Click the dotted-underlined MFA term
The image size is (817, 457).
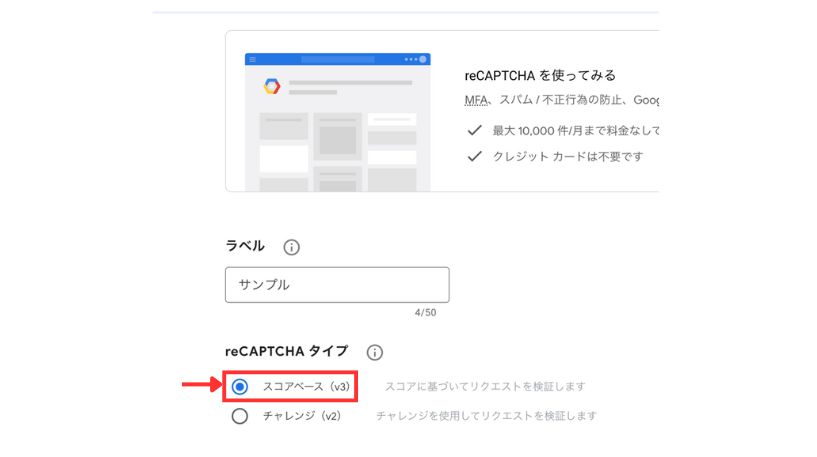coord(476,100)
